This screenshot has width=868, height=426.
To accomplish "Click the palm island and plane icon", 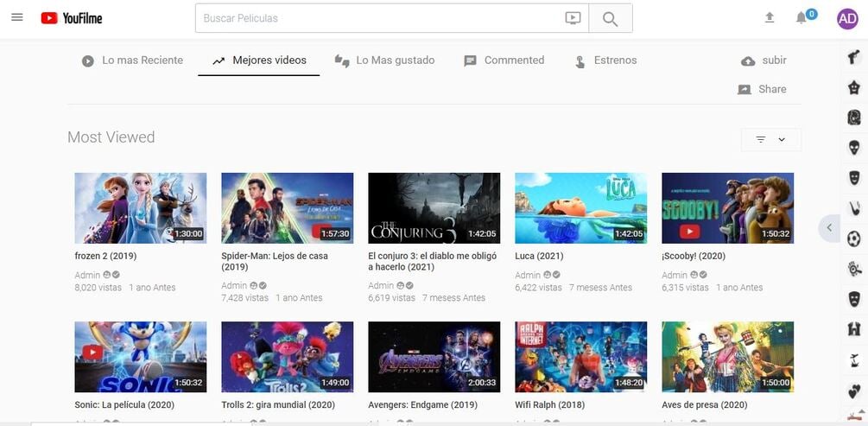I will 854,360.
